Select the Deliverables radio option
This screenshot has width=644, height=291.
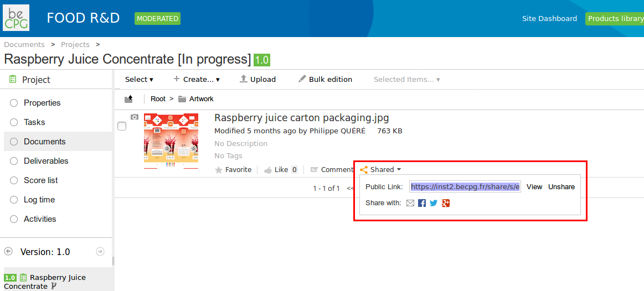tap(14, 162)
